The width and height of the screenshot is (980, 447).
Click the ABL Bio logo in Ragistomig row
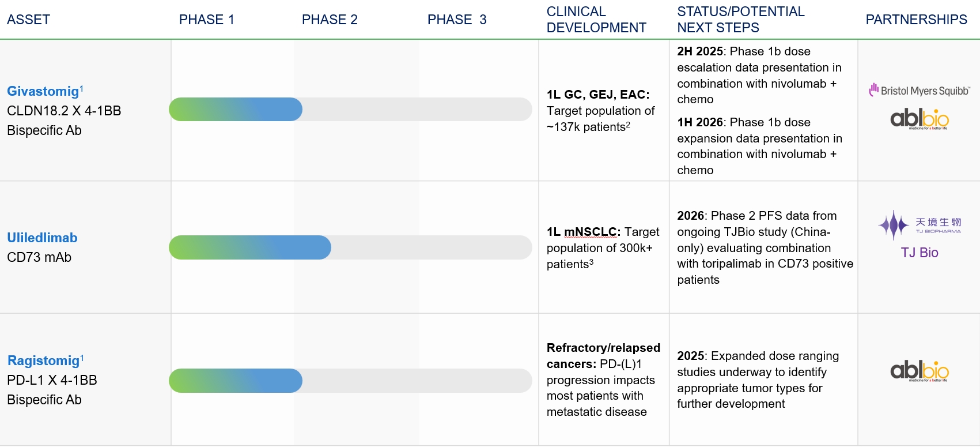920,371
